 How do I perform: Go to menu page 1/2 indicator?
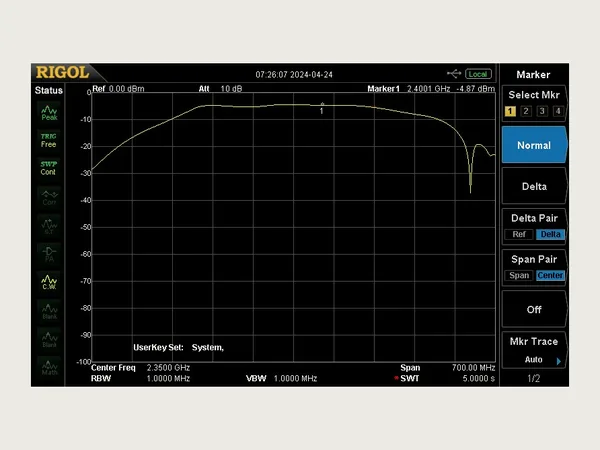click(533, 378)
